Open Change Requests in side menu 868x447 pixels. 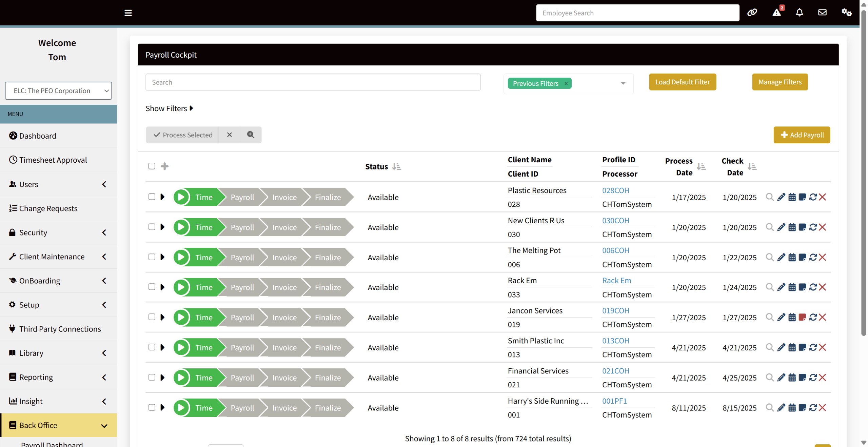tap(58, 208)
